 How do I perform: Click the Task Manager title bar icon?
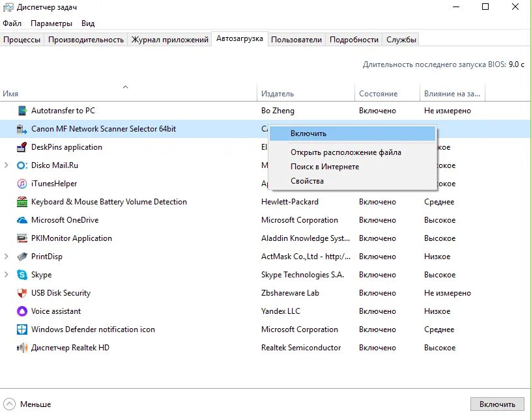point(8,7)
